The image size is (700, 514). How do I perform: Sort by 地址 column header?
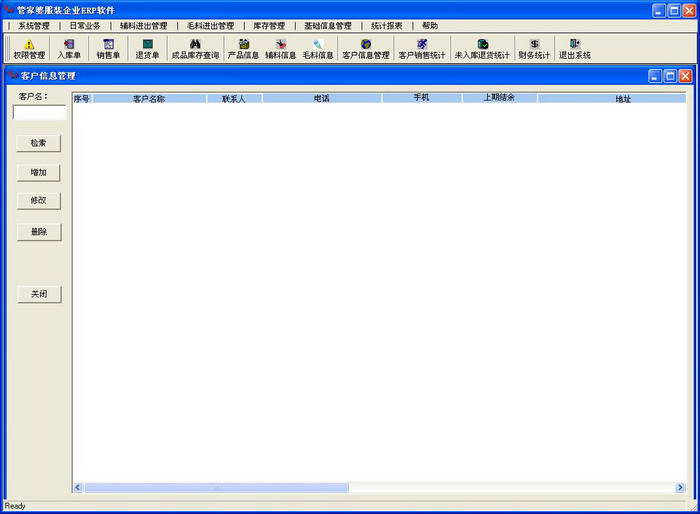[x=612, y=99]
